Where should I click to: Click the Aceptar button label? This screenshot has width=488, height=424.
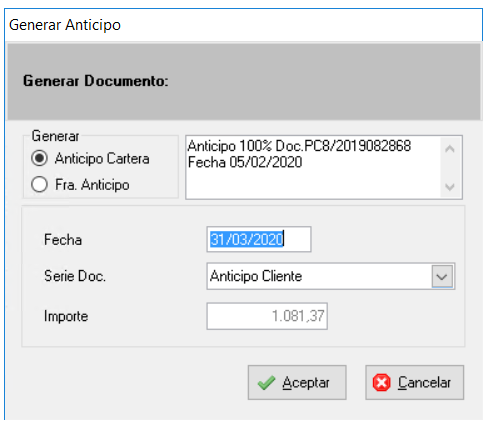(x=306, y=383)
